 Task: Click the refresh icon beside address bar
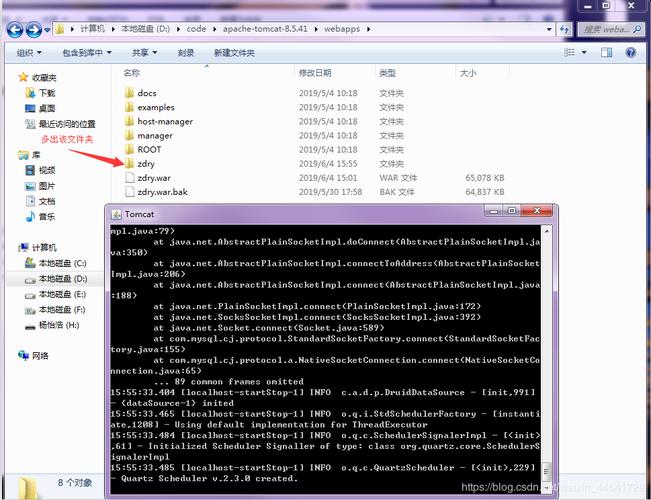(x=564, y=29)
